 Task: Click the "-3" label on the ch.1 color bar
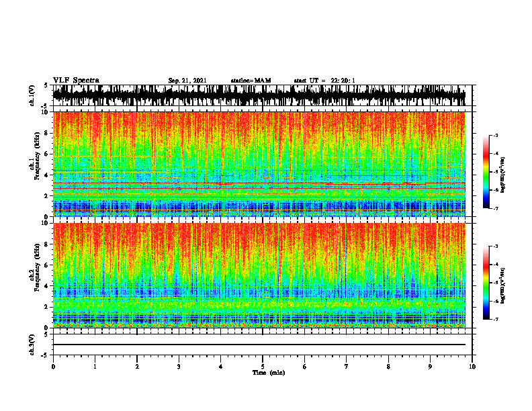[496, 135]
